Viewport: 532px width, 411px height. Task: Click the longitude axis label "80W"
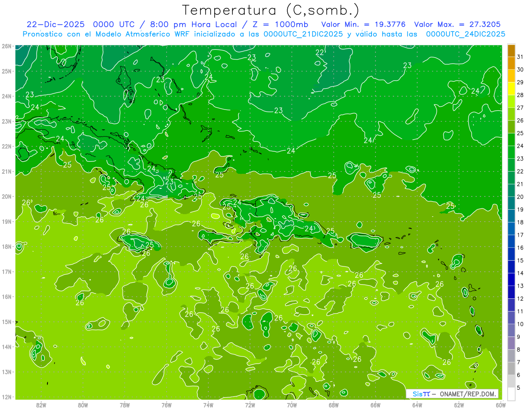(83, 405)
